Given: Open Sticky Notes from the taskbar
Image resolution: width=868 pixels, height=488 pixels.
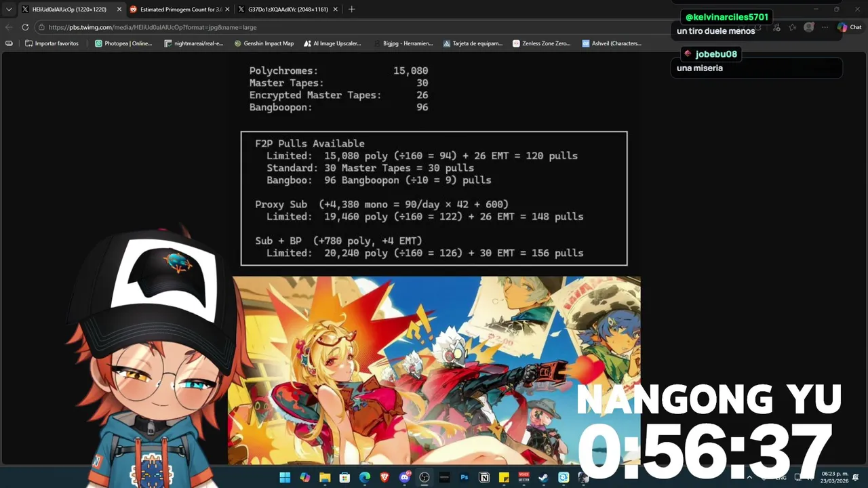Looking at the screenshot, I should click(504, 477).
